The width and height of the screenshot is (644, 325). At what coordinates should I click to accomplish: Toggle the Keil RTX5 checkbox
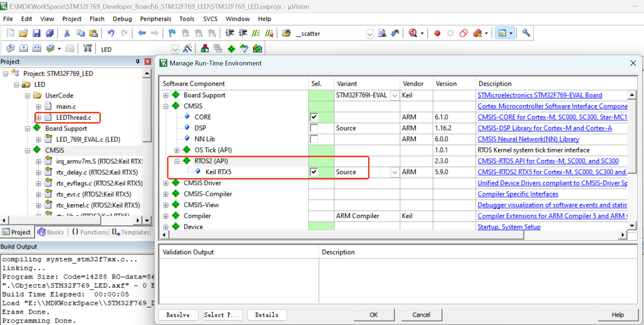tap(314, 172)
